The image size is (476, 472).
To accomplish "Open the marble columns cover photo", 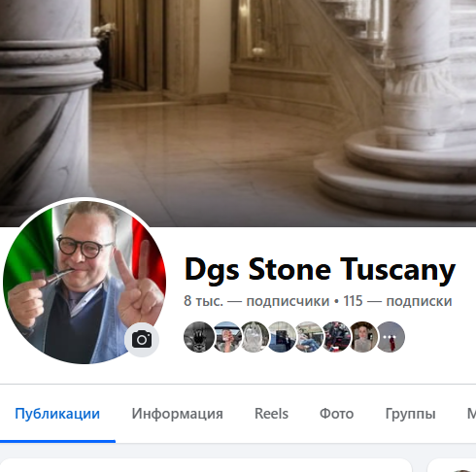I will click(x=238, y=97).
